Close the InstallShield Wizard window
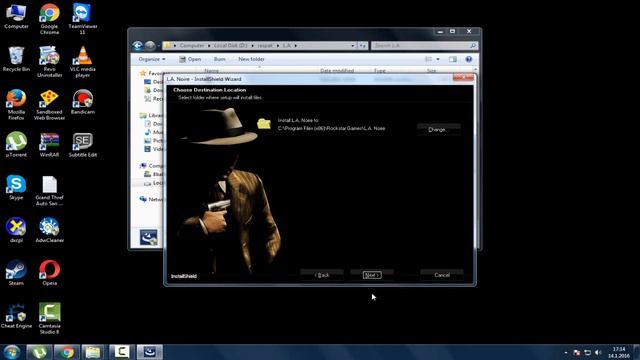This screenshot has height=360, width=640. tap(463, 78)
